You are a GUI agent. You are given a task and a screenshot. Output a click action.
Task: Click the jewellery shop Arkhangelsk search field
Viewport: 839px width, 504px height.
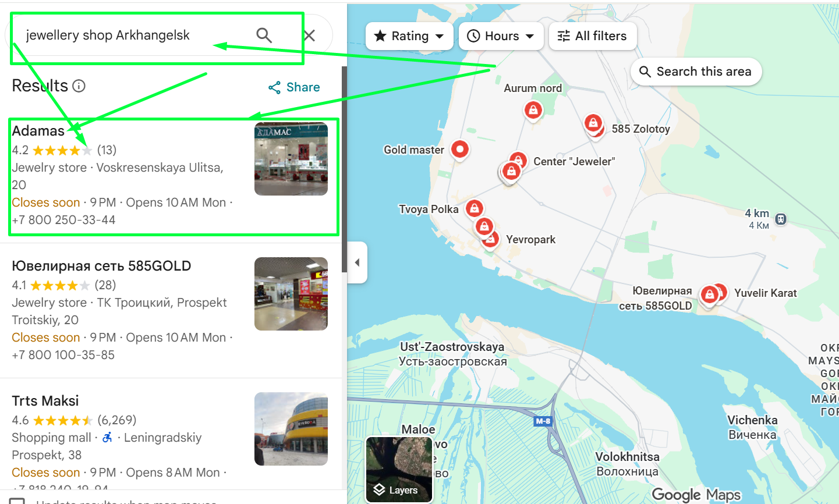click(134, 36)
